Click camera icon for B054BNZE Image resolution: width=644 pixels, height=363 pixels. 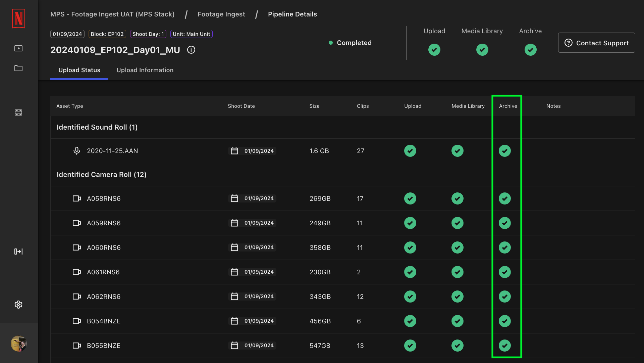[x=77, y=321]
